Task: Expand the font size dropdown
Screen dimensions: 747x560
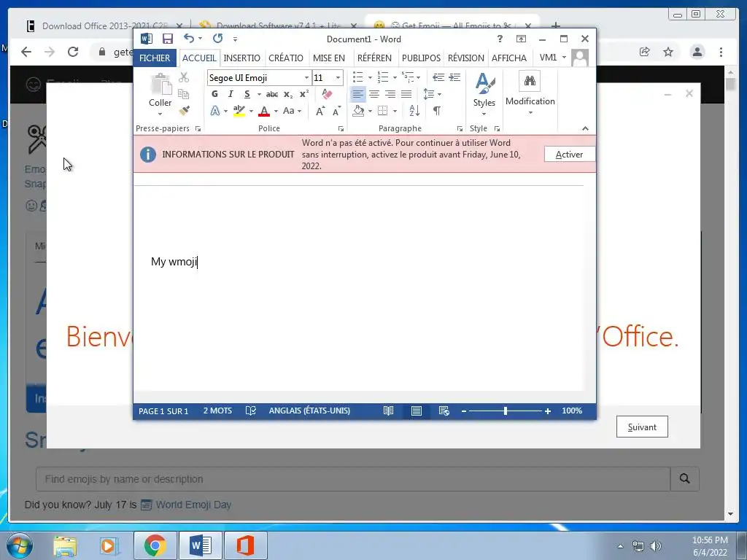Action: tap(338, 77)
